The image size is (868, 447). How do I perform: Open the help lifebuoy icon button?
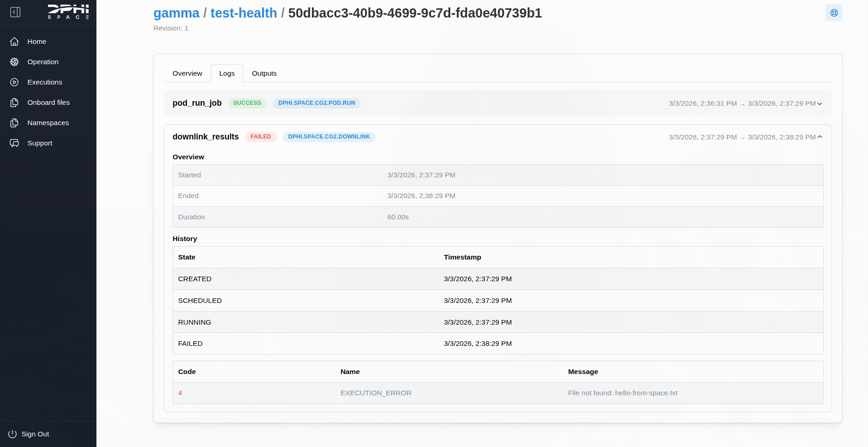(834, 13)
